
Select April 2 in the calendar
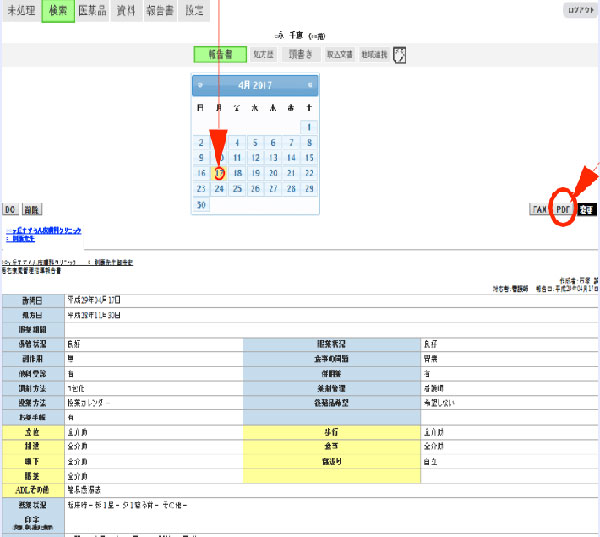(201, 143)
